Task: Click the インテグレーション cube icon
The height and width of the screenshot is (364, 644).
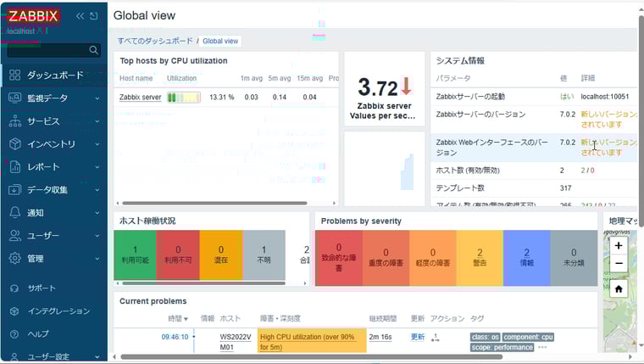Action: pos(14,311)
